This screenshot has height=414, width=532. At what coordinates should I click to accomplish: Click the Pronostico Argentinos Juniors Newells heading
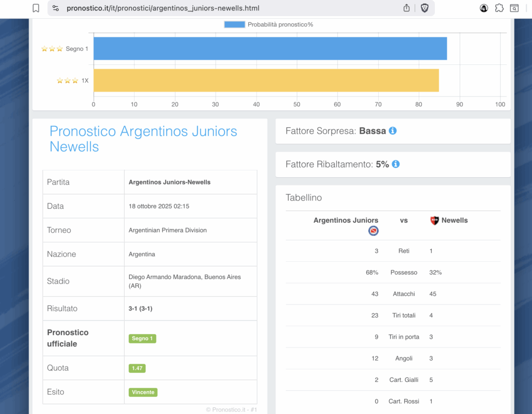(x=143, y=139)
